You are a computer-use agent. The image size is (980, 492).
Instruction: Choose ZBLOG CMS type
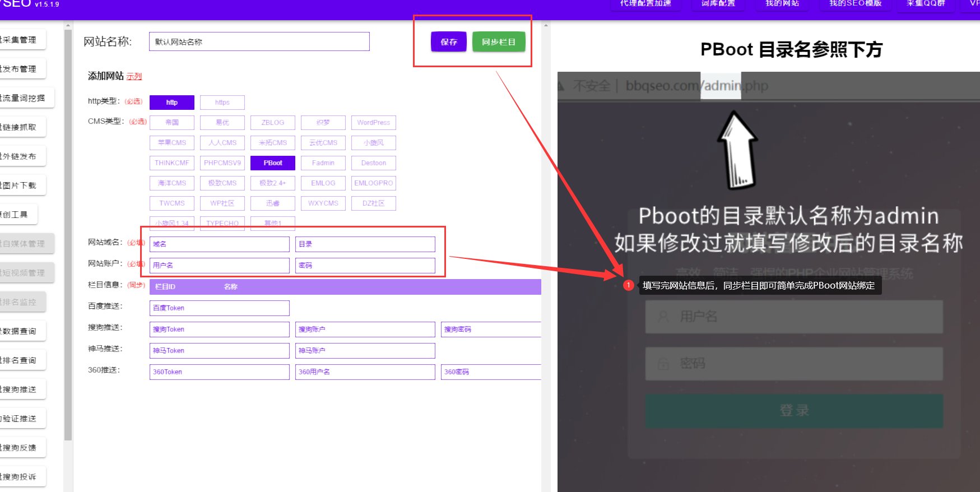click(273, 123)
